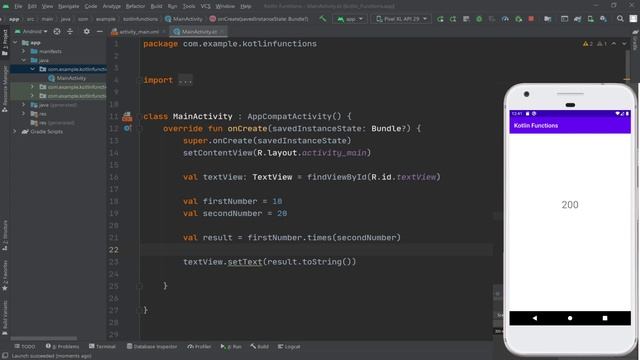The image size is (640, 360).
Task: Click Sync Project with Gradle Files icon
Action: [578, 19]
